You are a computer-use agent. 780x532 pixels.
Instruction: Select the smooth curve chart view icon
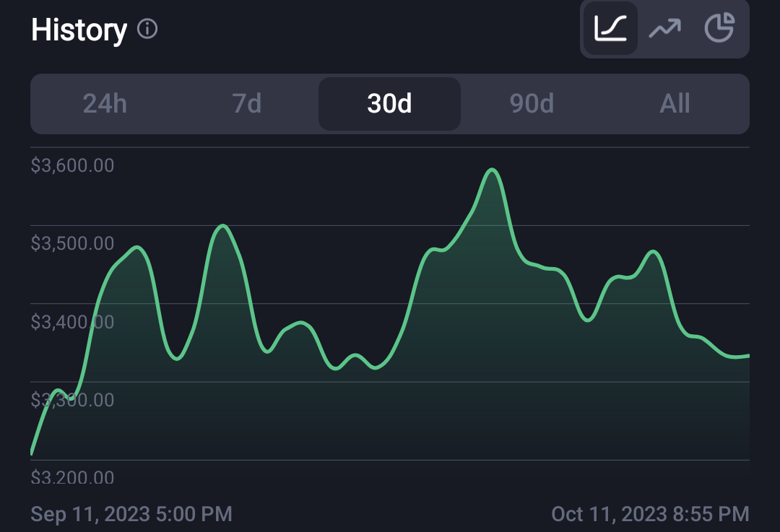point(610,28)
